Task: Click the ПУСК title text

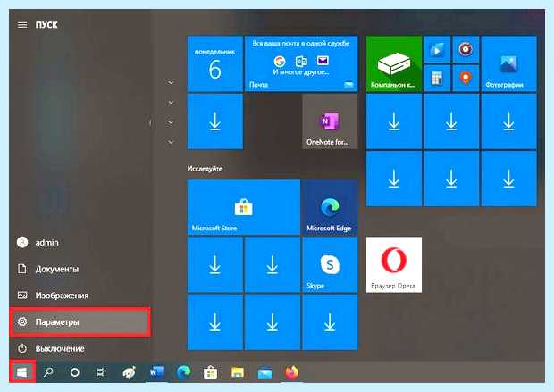Action: (x=46, y=25)
